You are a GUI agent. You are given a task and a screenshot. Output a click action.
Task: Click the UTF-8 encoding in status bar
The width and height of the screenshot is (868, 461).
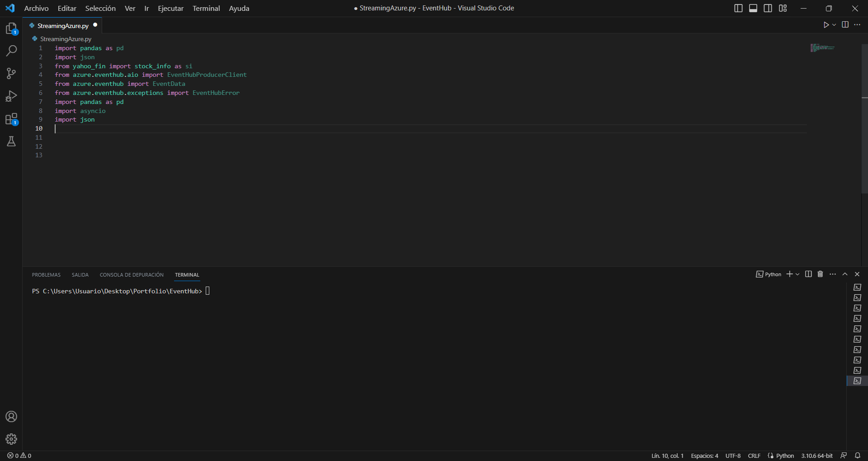click(x=733, y=456)
